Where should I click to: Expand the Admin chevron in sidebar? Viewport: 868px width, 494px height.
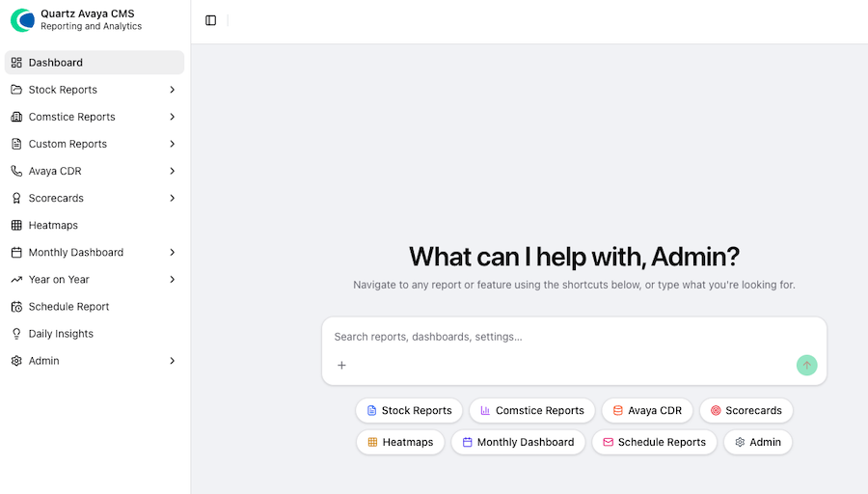pyautogui.click(x=173, y=361)
